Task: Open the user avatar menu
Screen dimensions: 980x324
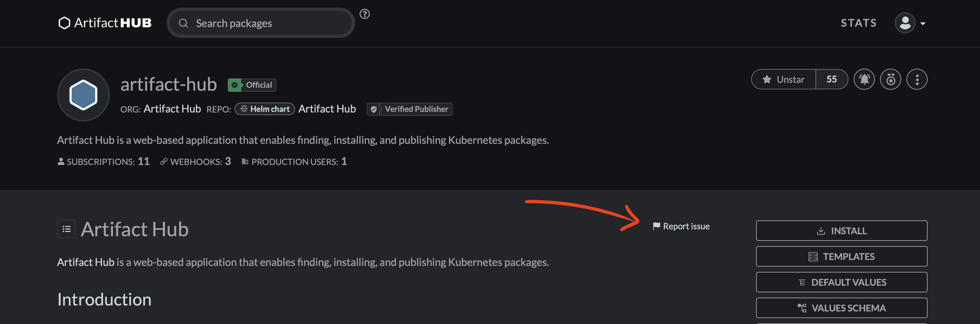Action: click(905, 22)
